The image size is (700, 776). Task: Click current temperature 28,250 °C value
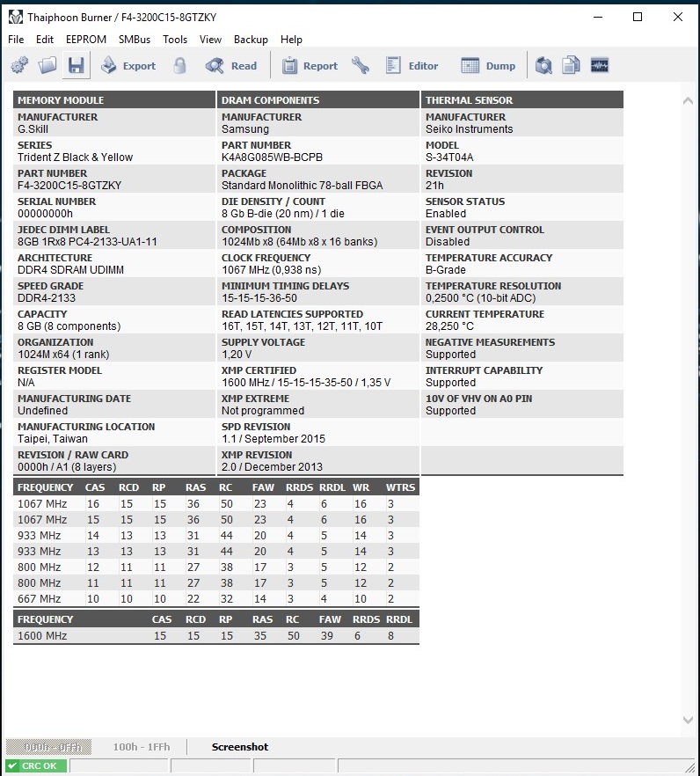click(x=449, y=326)
